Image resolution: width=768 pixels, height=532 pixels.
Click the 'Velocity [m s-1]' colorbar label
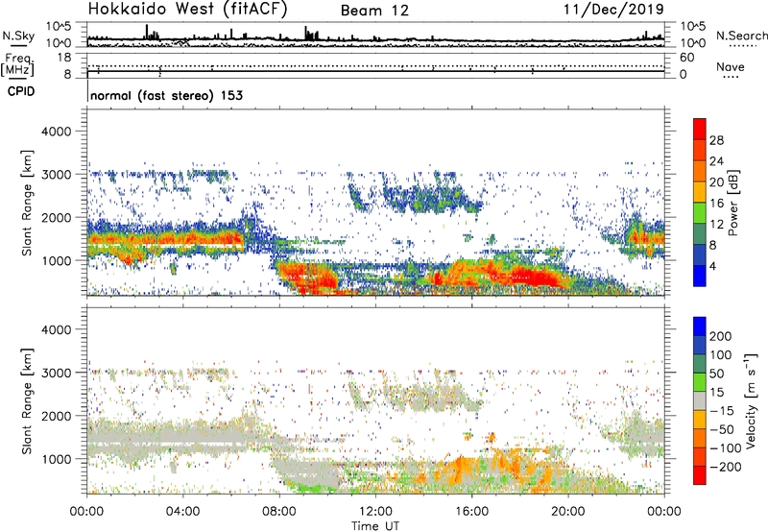(x=751, y=400)
